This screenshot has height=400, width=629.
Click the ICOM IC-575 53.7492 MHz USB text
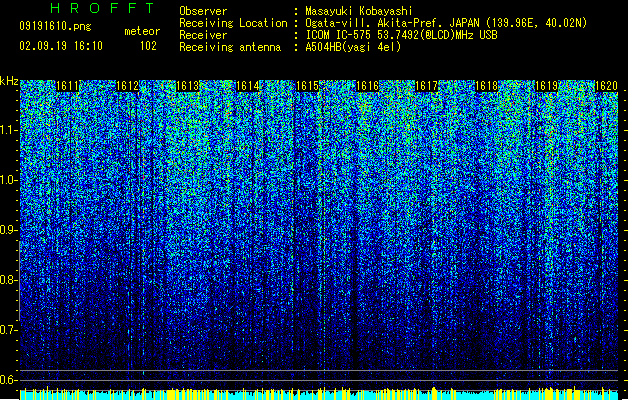pos(401,35)
